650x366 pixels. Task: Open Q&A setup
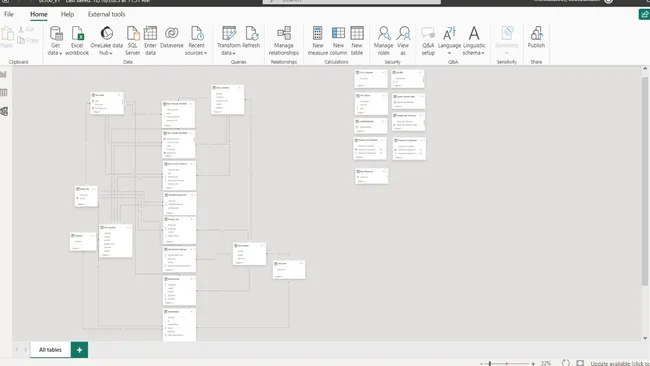428,40
